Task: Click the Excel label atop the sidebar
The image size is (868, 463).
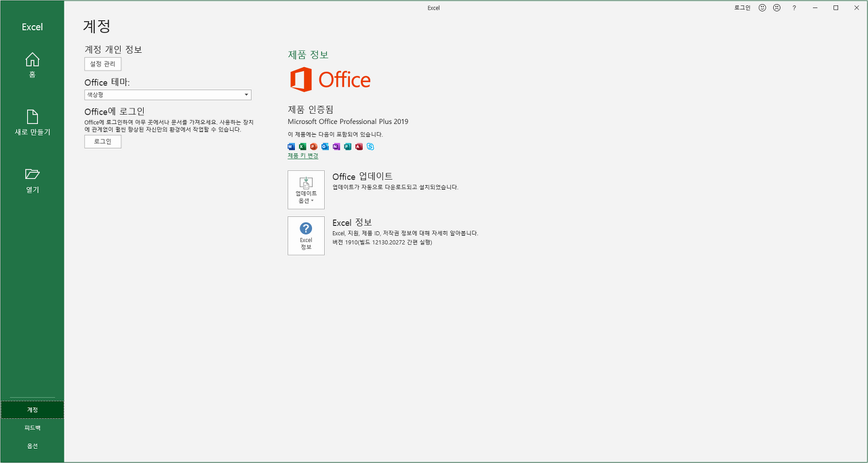Action: [32, 27]
